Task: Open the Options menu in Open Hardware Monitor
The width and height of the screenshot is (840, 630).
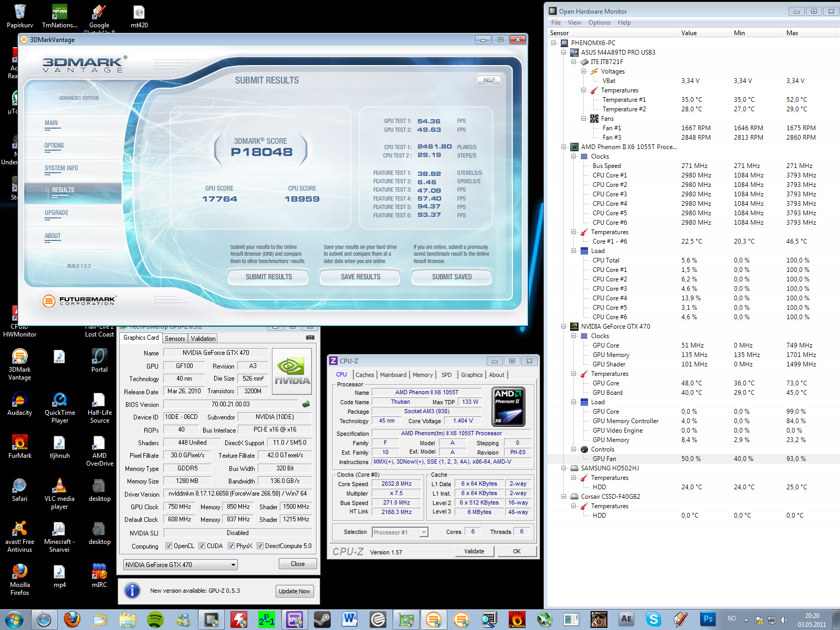Action: click(600, 23)
